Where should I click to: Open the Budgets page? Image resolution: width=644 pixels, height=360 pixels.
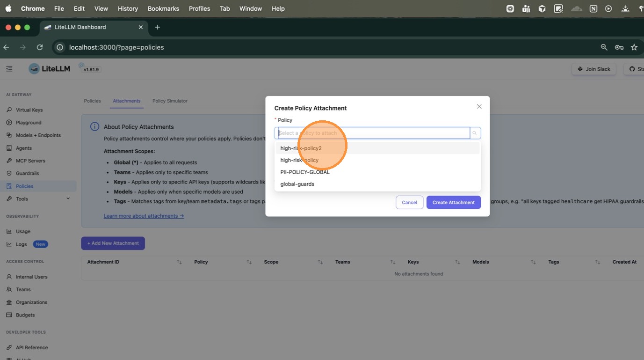pyautogui.click(x=25, y=315)
